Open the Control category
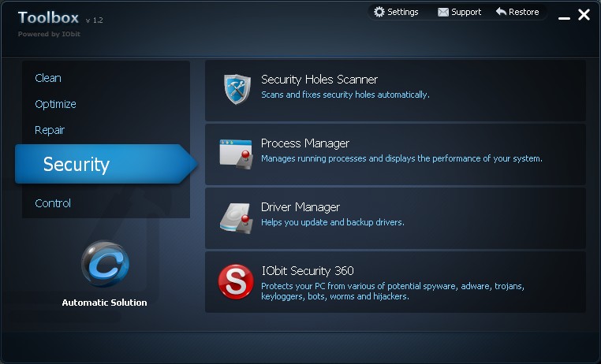 (x=53, y=203)
